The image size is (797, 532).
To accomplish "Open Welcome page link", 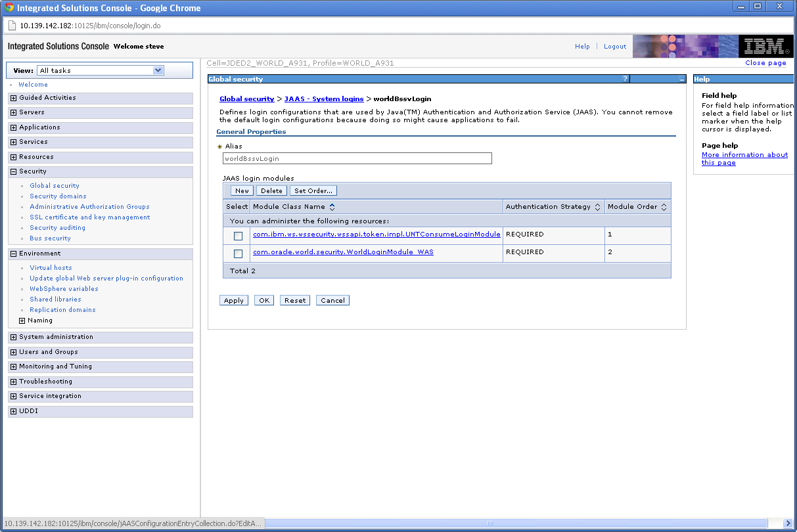I will 33,85.
